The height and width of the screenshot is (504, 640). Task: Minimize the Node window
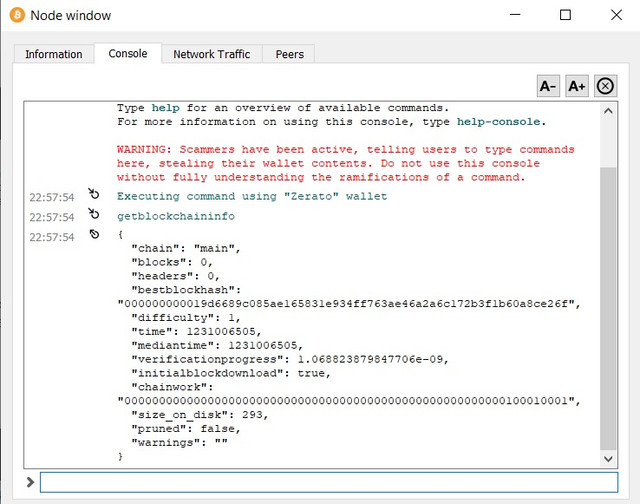pyautogui.click(x=516, y=15)
